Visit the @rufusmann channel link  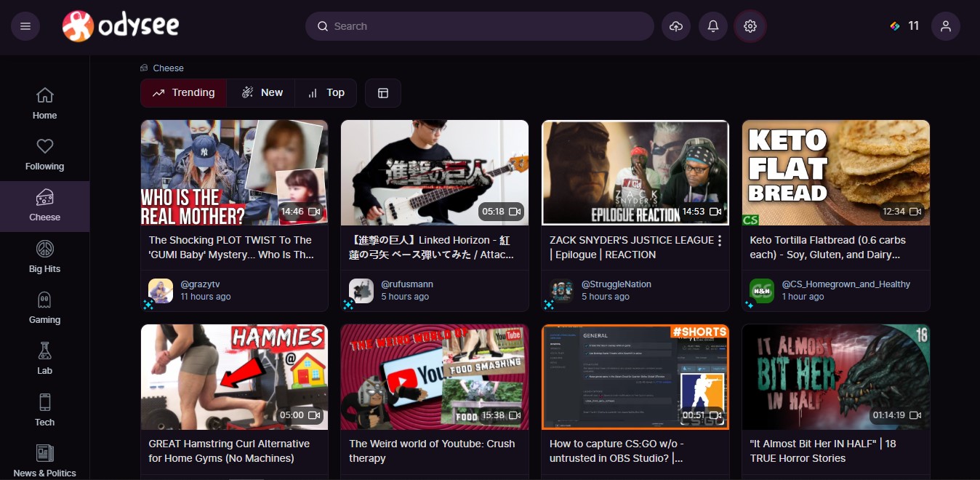407,284
